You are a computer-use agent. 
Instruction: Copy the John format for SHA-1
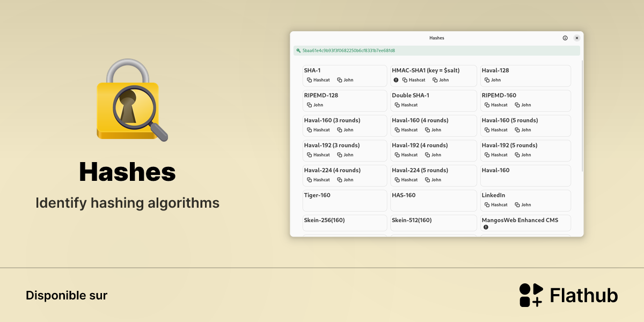pyautogui.click(x=345, y=80)
